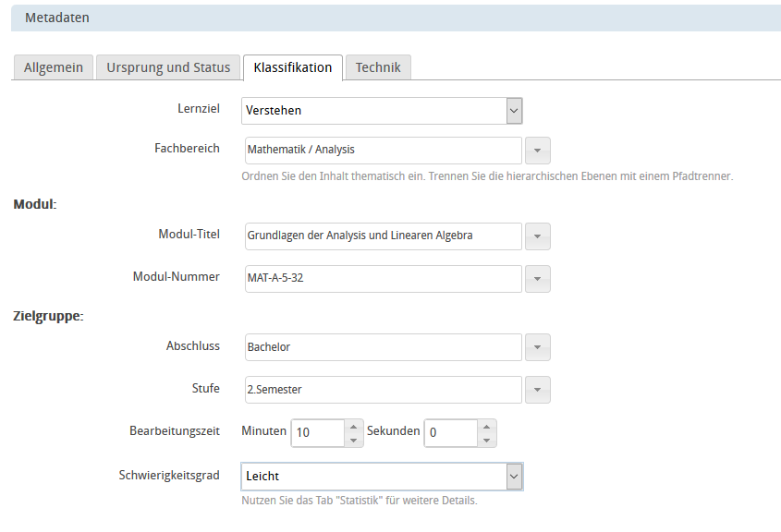Switch to the Allgemein tab
Screen dimensions: 781x532
(53, 67)
